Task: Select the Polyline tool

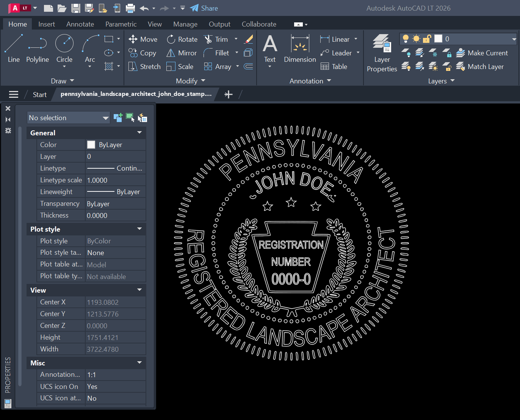Action: [x=38, y=49]
